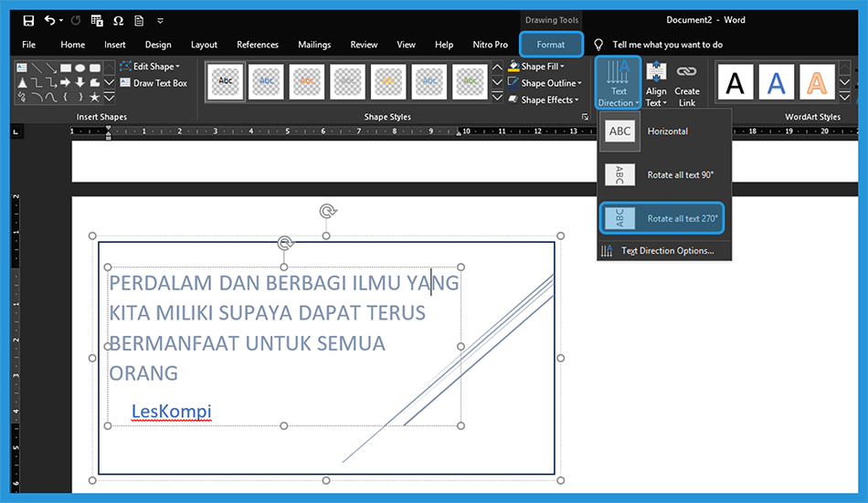Screen dimensions: 868x503
Task: Apply the green Abc shape style
Action: [470, 81]
